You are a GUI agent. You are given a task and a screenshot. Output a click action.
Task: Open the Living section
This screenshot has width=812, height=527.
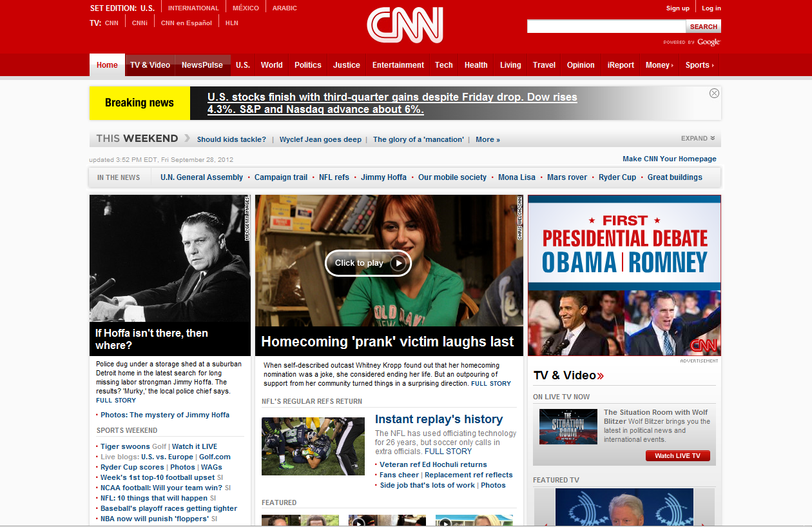510,65
